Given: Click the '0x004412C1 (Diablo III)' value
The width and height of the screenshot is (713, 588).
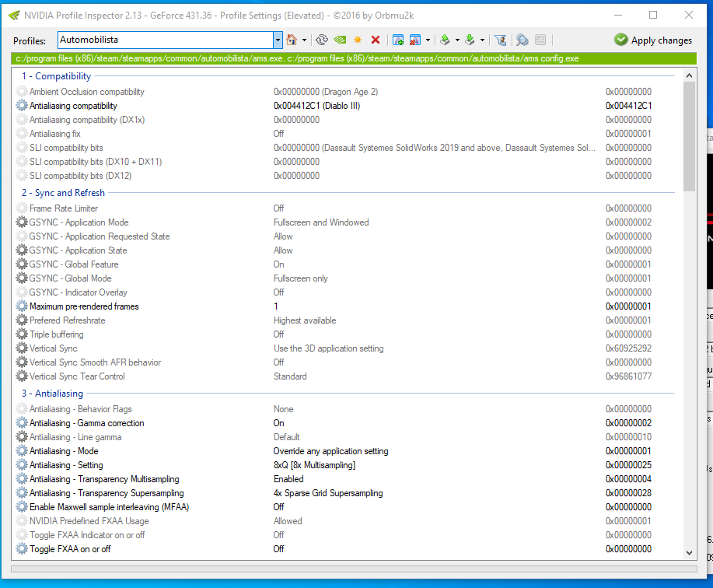Looking at the screenshot, I should click(x=316, y=106).
